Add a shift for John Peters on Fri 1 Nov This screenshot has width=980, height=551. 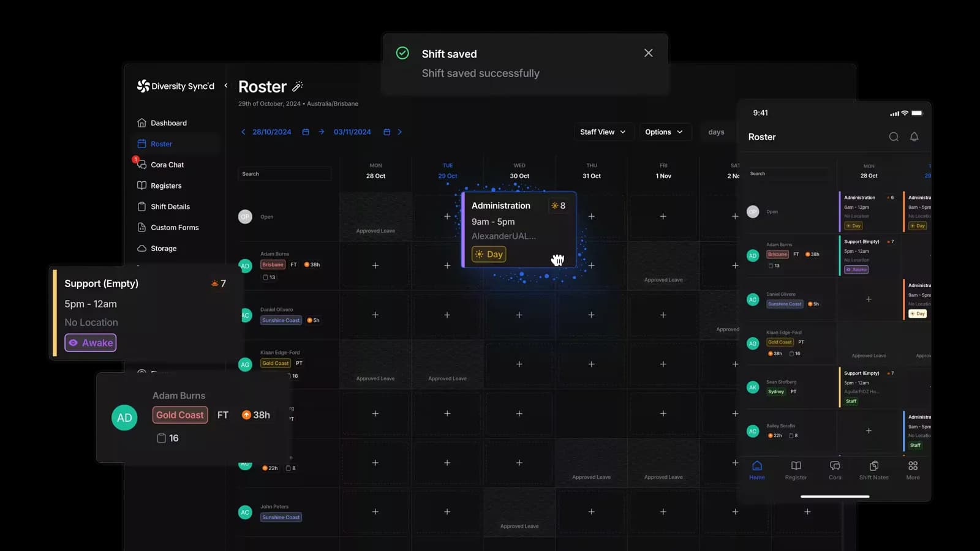pyautogui.click(x=663, y=512)
